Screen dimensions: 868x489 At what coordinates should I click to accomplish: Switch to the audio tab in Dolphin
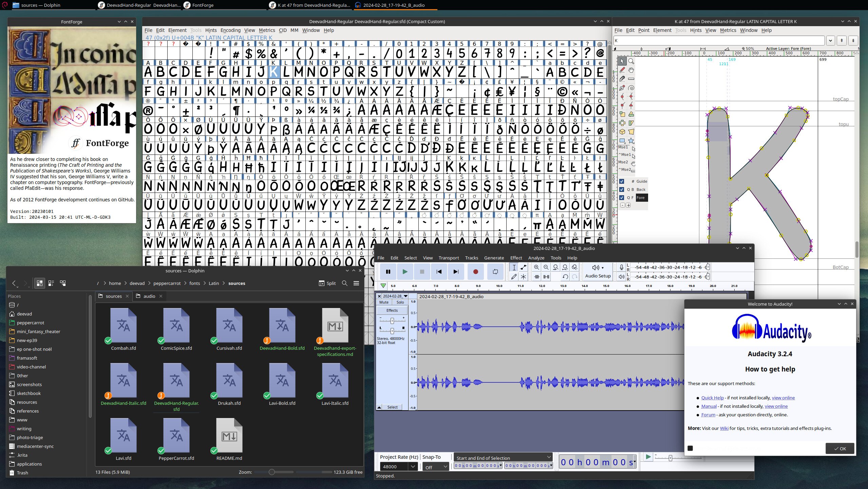tap(149, 296)
